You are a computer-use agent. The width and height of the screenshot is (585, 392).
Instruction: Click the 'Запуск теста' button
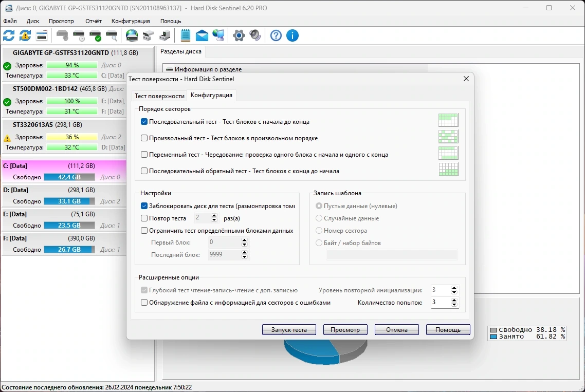coord(289,330)
